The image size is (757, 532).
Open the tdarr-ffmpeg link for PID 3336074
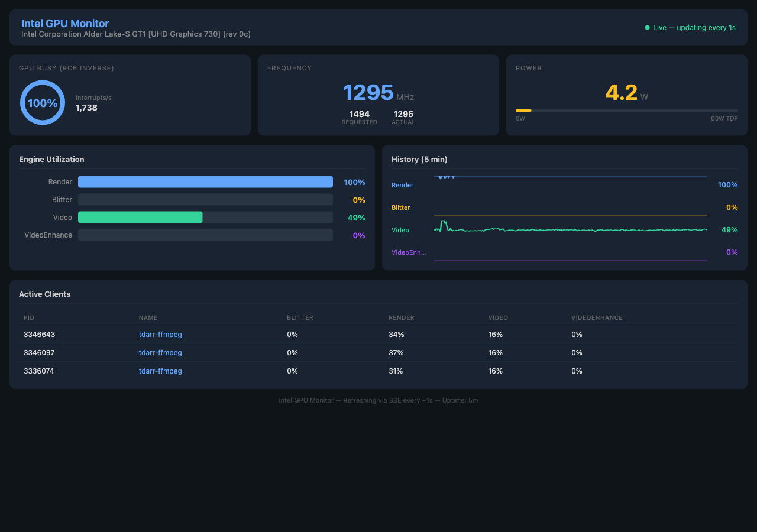click(x=160, y=371)
